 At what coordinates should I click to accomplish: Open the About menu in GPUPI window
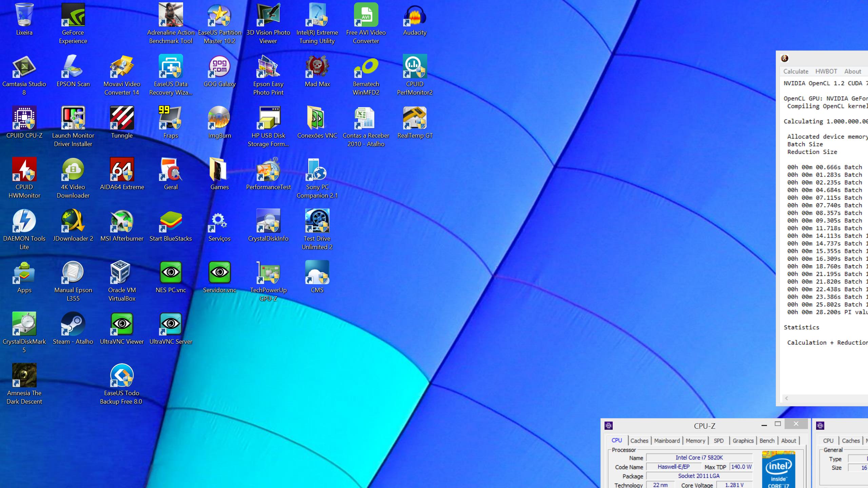pos(852,72)
